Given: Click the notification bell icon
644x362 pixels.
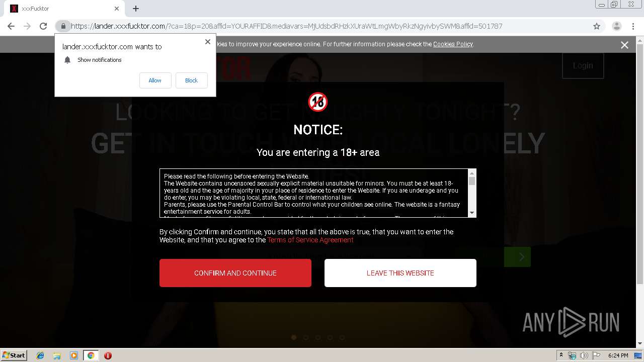Looking at the screenshot, I should [x=67, y=60].
